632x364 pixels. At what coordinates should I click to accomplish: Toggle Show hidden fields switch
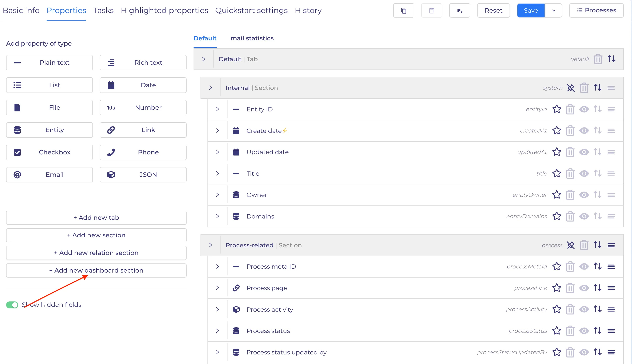point(12,305)
